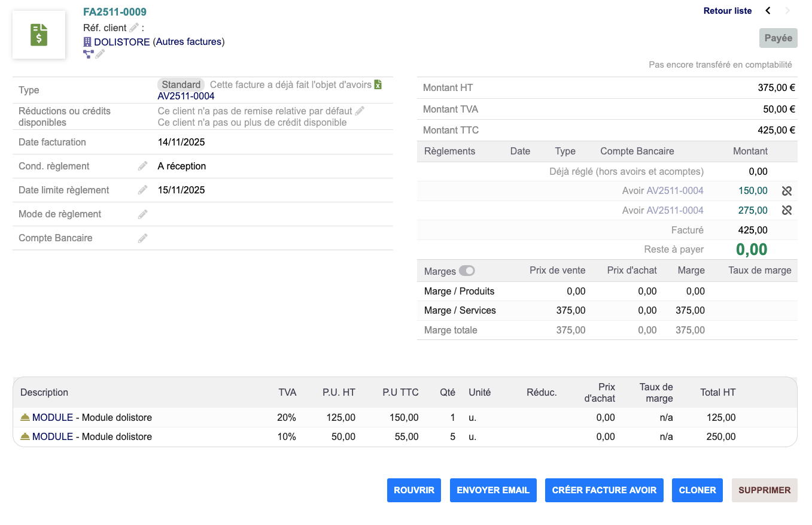Viewport: 812px width, 525px height.
Task: Click the green credit note file icon
Action: point(378,85)
